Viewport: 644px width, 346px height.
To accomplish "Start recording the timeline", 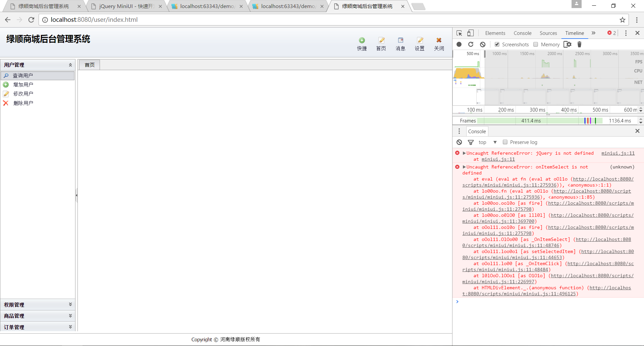I will (459, 44).
